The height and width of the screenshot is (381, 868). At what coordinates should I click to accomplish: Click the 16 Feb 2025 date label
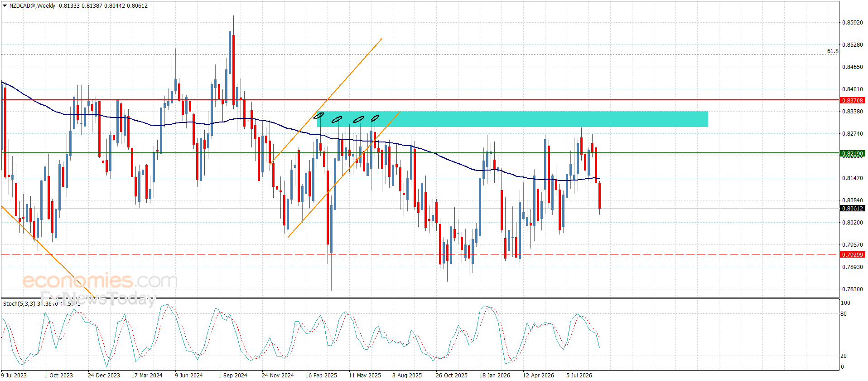(321, 375)
